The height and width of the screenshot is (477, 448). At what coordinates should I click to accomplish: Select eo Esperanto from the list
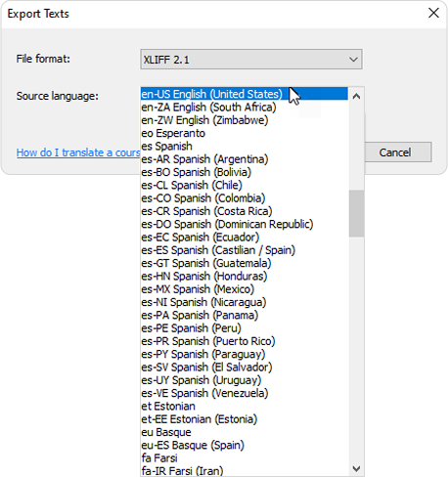(245, 133)
